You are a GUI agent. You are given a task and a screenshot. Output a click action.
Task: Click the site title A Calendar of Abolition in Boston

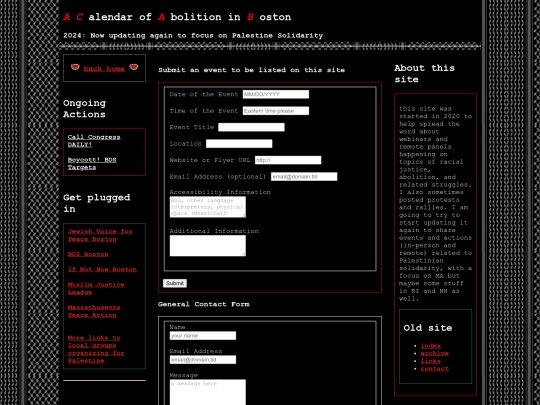tap(177, 17)
